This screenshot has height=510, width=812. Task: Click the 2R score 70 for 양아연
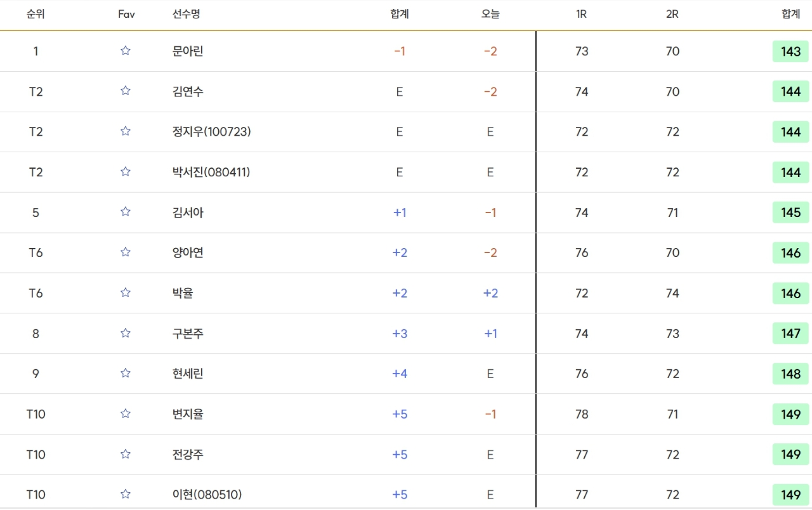672,252
